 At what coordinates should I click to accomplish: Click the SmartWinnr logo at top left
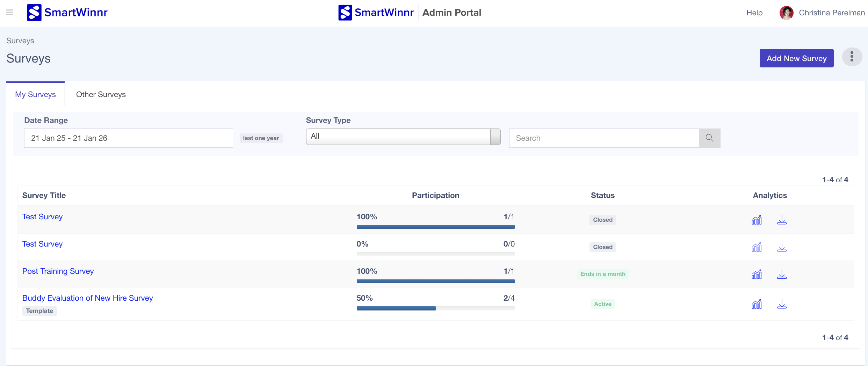click(67, 13)
